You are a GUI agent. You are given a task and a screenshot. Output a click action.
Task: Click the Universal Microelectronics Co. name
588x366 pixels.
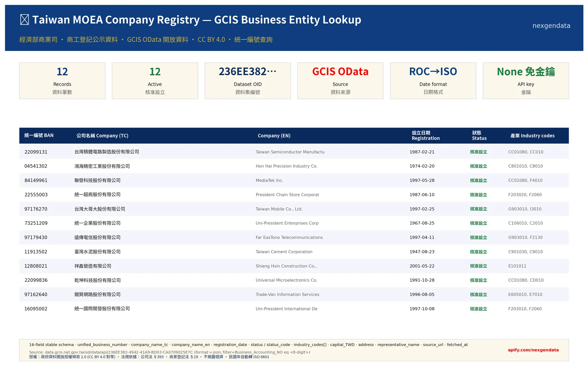(286, 280)
